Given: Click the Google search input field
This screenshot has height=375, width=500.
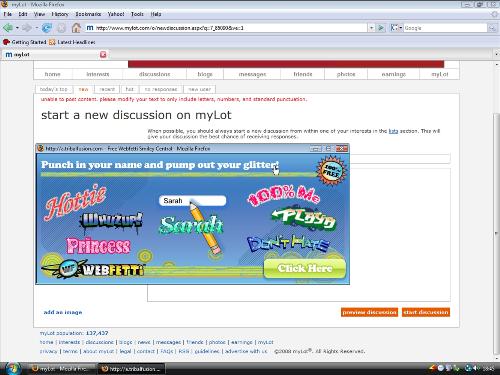Looking at the screenshot, I should (x=445, y=28).
